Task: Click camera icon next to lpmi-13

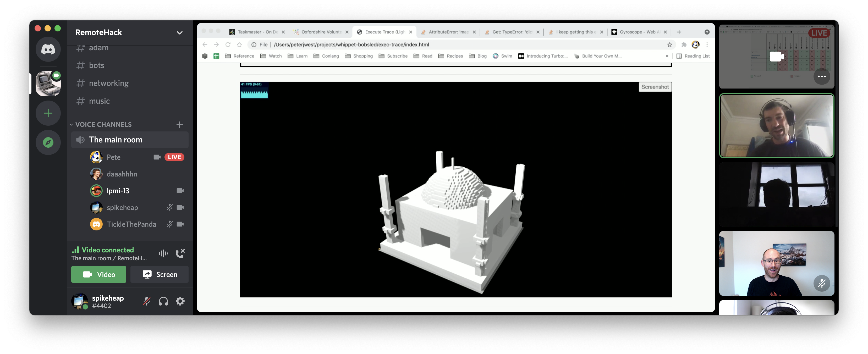Action: pyautogui.click(x=180, y=191)
